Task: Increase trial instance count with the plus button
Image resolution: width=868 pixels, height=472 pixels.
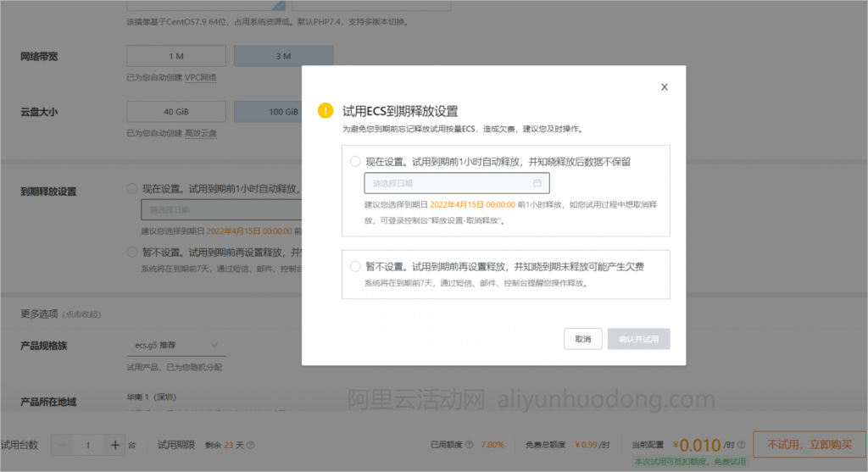Action: point(115,445)
